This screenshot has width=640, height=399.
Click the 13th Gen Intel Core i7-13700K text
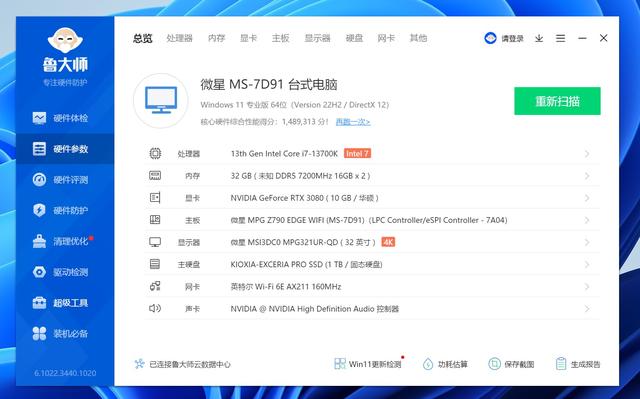click(x=284, y=154)
